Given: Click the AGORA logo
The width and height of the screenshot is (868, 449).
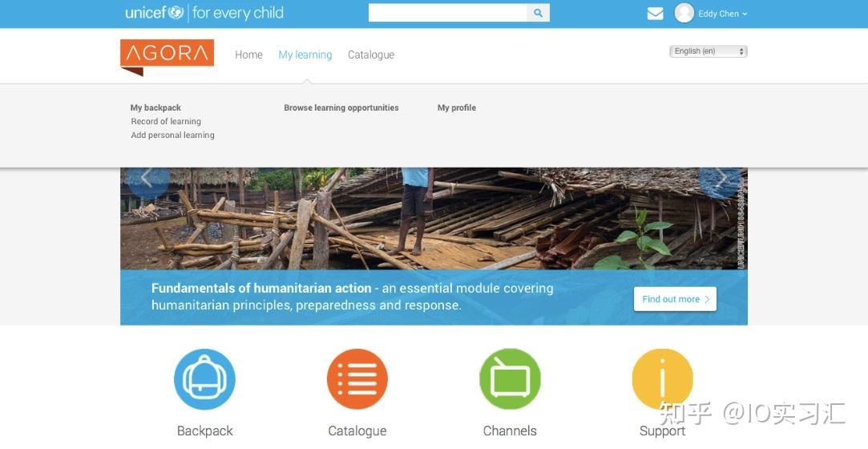Looking at the screenshot, I should pyautogui.click(x=167, y=57).
